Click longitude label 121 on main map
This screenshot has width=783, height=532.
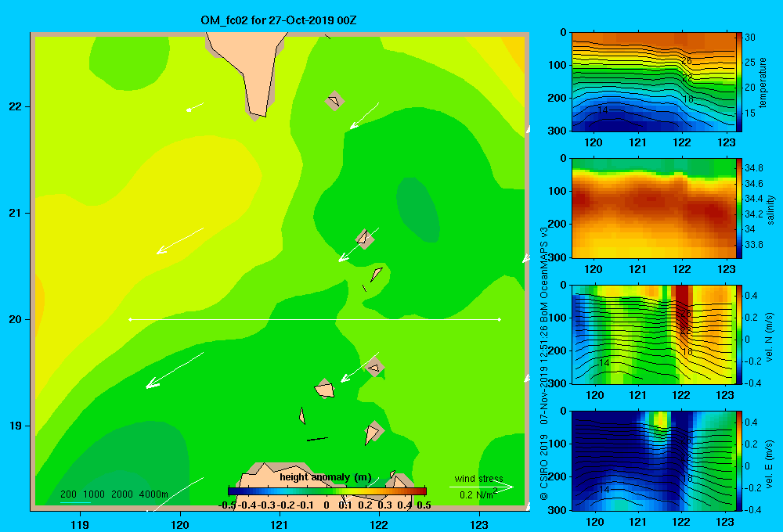coord(280,524)
